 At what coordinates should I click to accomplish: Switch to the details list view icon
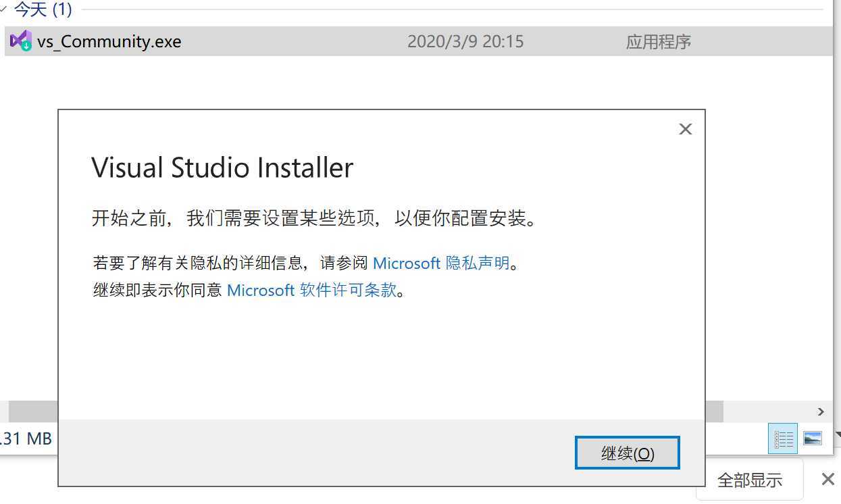pyautogui.click(x=784, y=438)
